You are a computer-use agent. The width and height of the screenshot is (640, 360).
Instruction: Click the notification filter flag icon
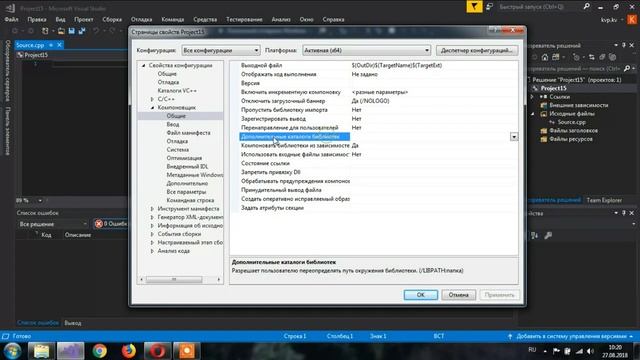pos(474,7)
